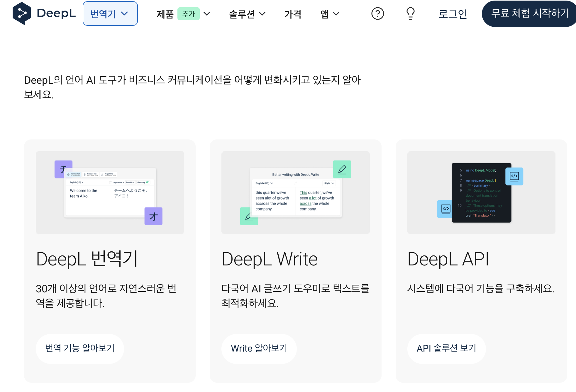This screenshot has width=576, height=392.
Task: Click the green pencil icon on Write card
Action: coord(342,169)
